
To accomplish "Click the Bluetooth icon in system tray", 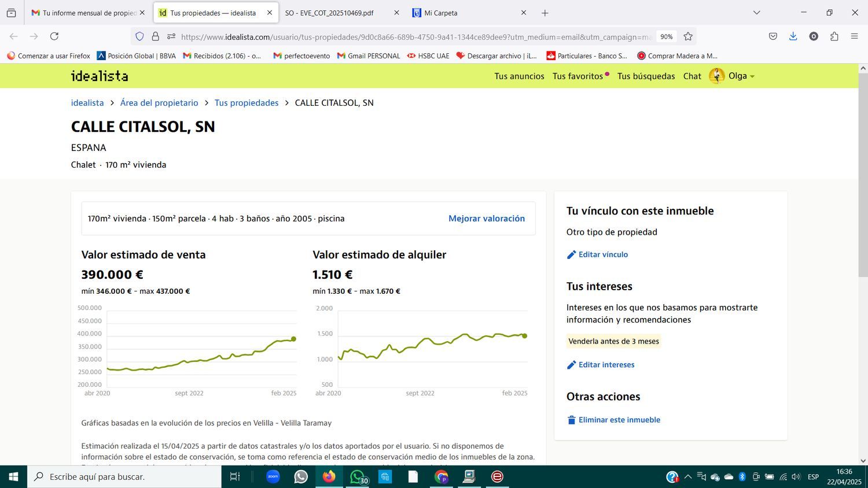I will click(x=742, y=476).
